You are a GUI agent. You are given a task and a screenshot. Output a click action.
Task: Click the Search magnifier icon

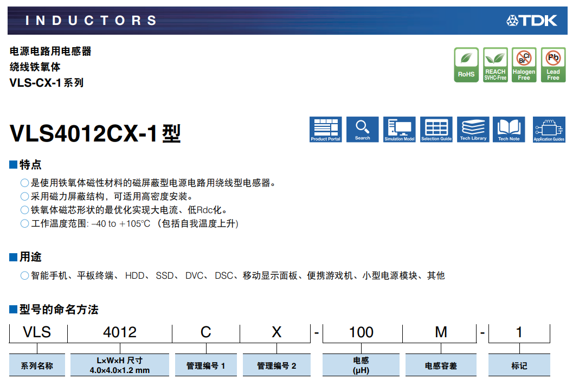point(362,130)
